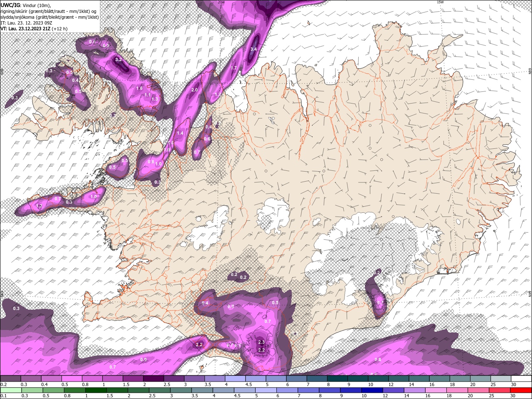Click the white upper legend swatch after 30
Image resolution: width=532 pixels, height=399 pixels.
point(521,379)
